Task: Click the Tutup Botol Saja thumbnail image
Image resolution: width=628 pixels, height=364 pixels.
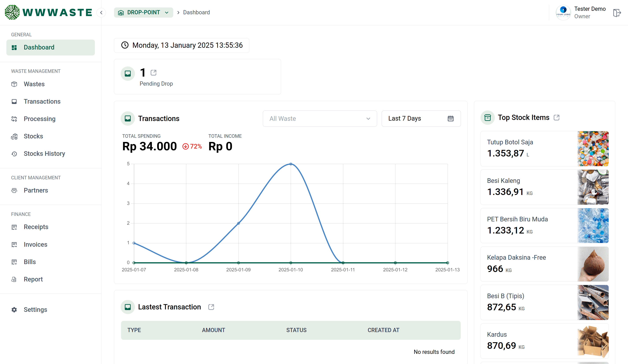Action: 593,149
